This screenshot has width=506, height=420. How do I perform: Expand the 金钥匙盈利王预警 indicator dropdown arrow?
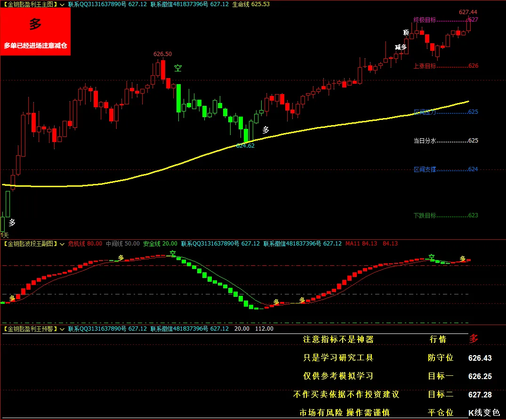tap(62, 329)
